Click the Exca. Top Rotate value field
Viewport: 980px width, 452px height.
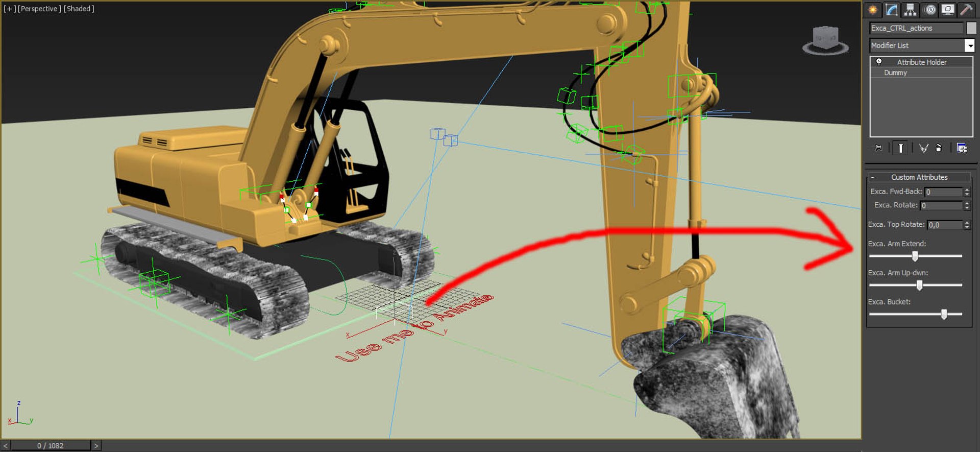[945, 225]
